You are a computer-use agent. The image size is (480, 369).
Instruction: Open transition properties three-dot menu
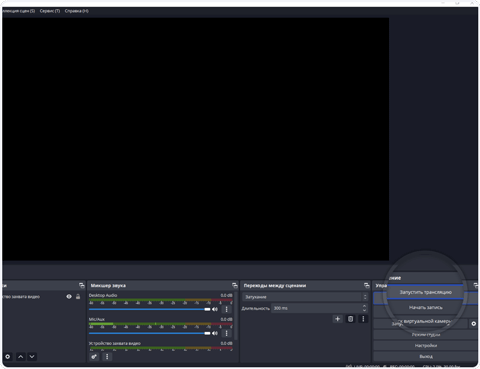pyautogui.click(x=363, y=319)
